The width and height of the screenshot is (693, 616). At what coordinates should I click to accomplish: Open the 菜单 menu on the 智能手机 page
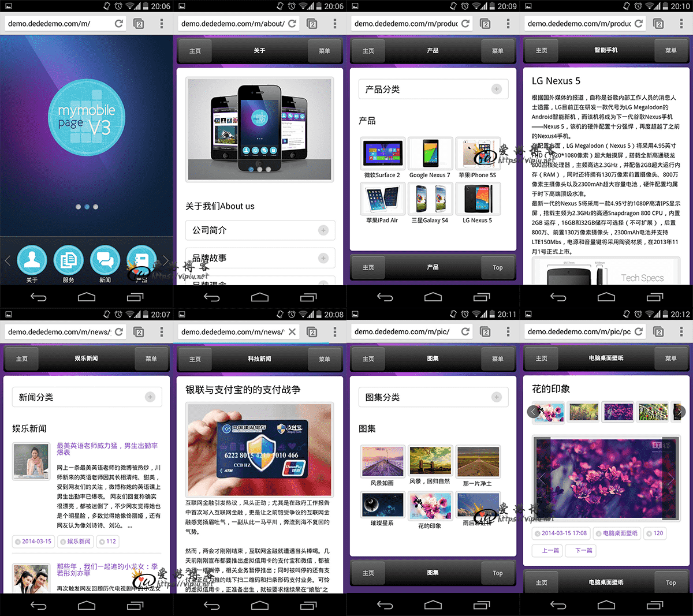(671, 51)
